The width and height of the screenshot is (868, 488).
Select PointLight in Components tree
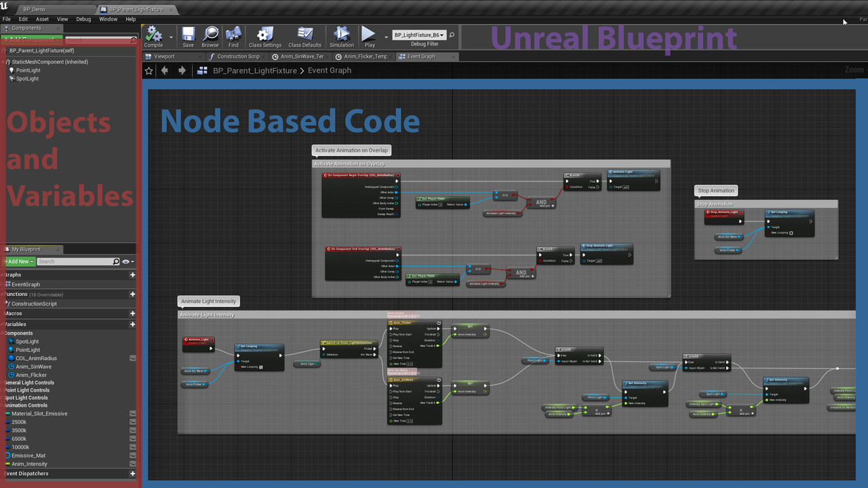point(28,70)
